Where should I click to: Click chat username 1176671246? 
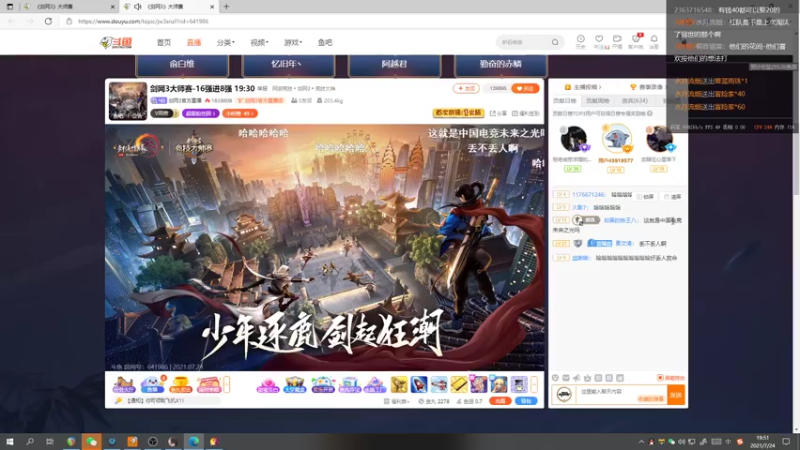click(x=588, y=194)
